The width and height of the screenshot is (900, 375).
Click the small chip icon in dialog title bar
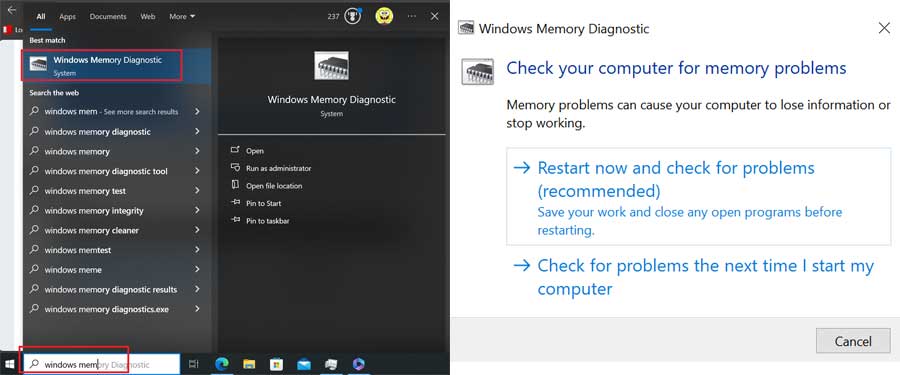[466, 28]
